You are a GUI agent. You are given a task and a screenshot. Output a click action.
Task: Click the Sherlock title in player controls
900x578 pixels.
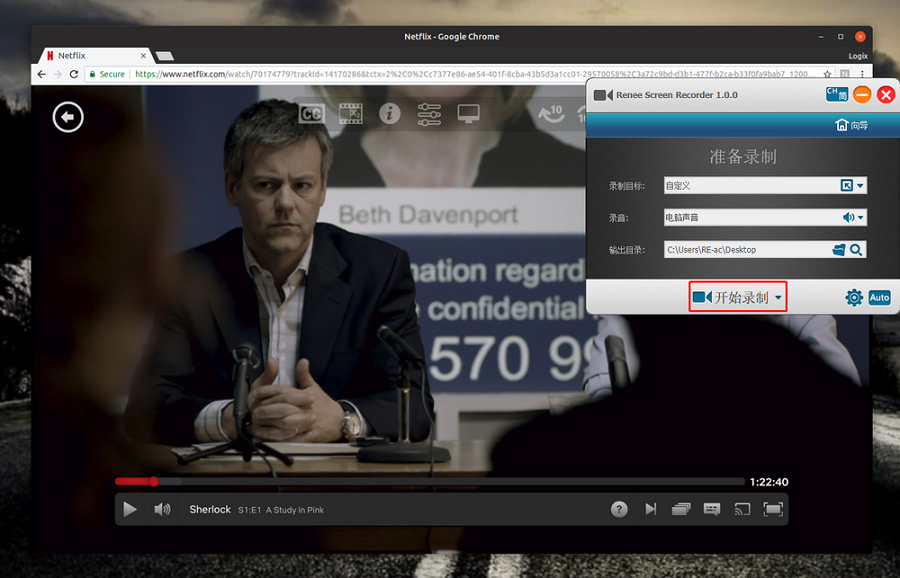point(210,509)
